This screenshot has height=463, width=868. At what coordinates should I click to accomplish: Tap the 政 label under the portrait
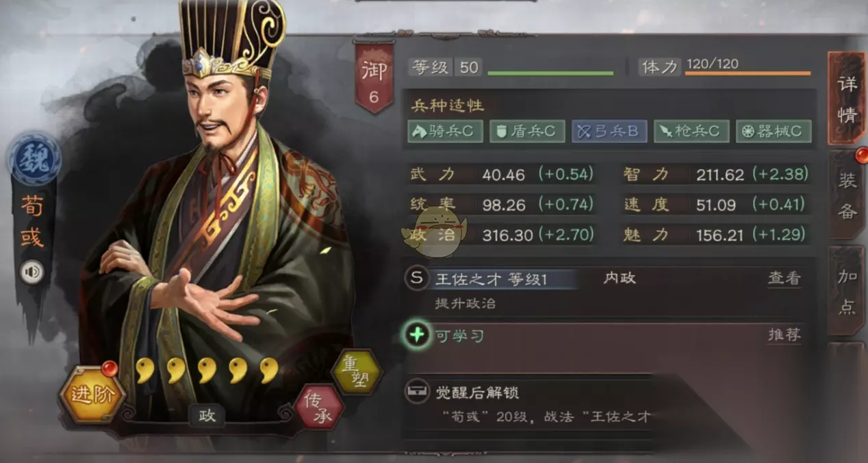pos(206,415)
